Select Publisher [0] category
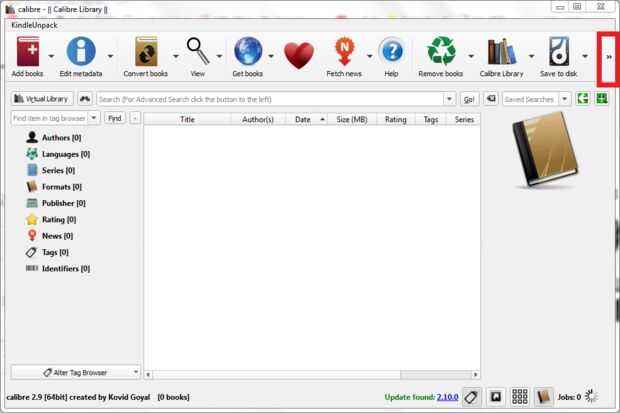620x413 pixels. (x=56, y=203)
